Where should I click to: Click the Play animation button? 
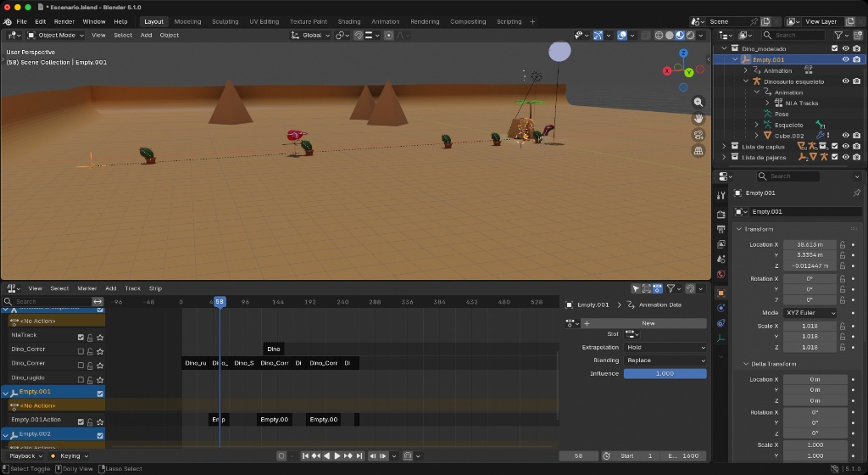click(x=337, y=456)
